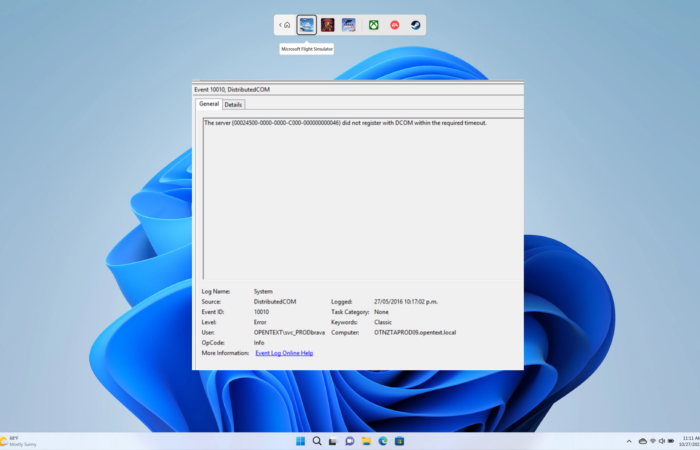Open File Explorer from taskbar
Viewport: 700px width, 450px height.
(x=367, y=441)
